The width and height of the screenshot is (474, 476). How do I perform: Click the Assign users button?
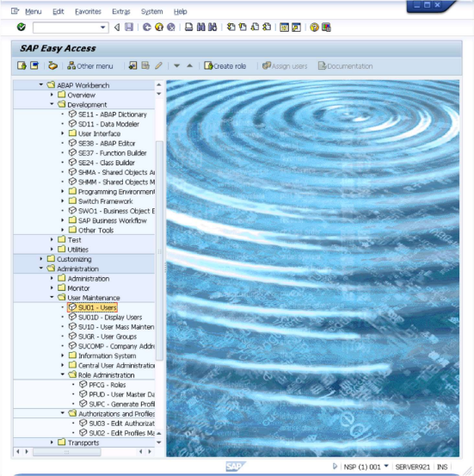coord(285,66)
